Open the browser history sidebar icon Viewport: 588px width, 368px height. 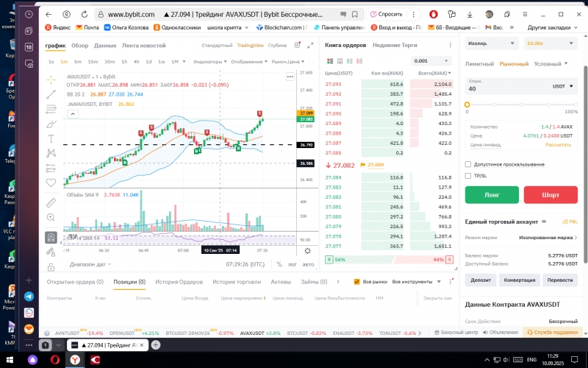pyautogui.click(x=29, y=14)
